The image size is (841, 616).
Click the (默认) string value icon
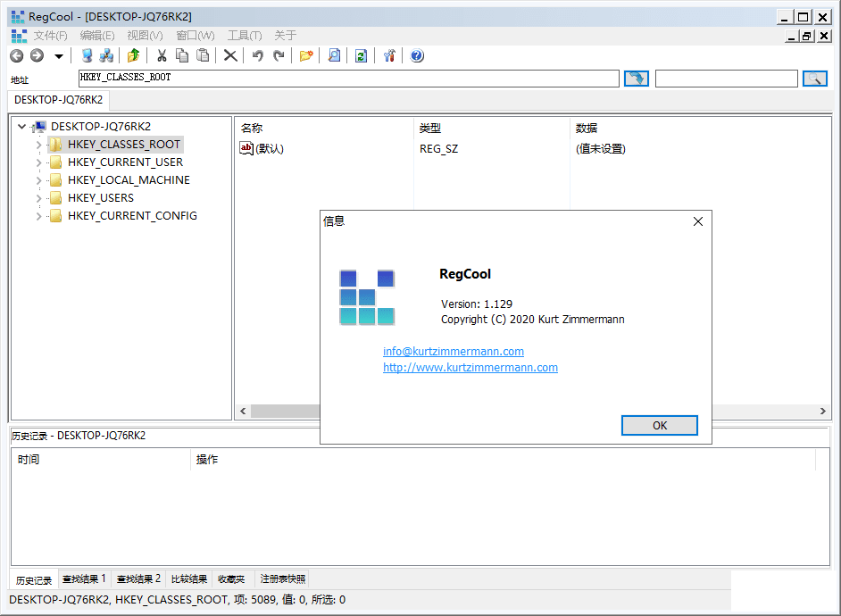pyautogui.click(x=246, y=148)
